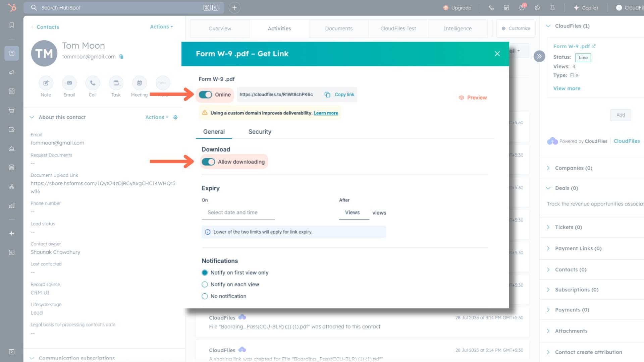Select Notify on each view
Image resolution: width=644 pixels, height=362 pixels.
pos(205,285)
